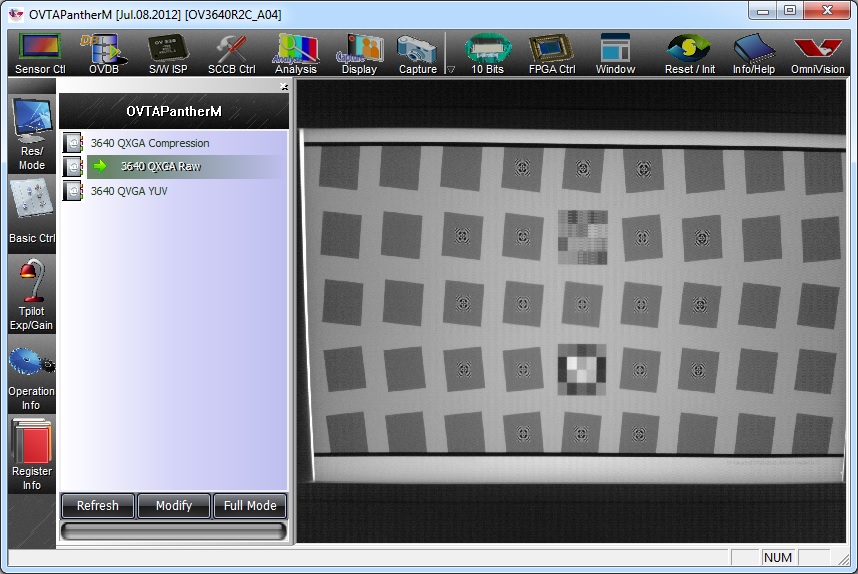Open the Tpilot Exp/Gain sidebar icon
The width and height of the screenshot is (858, 574).
click(32, 295)
